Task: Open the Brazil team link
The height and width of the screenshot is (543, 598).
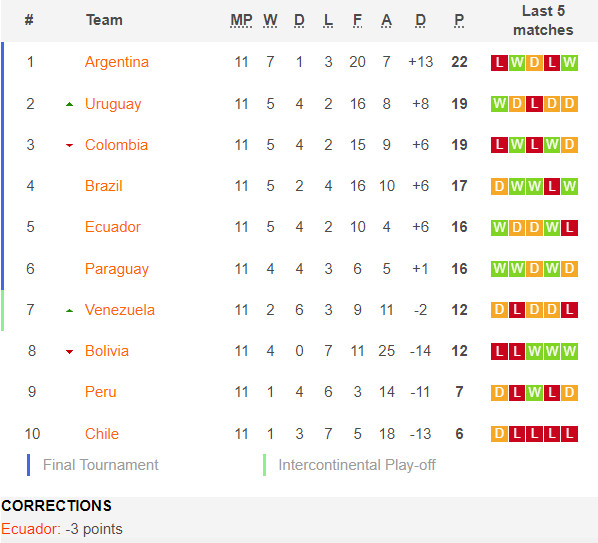Action: click(103, 186)
